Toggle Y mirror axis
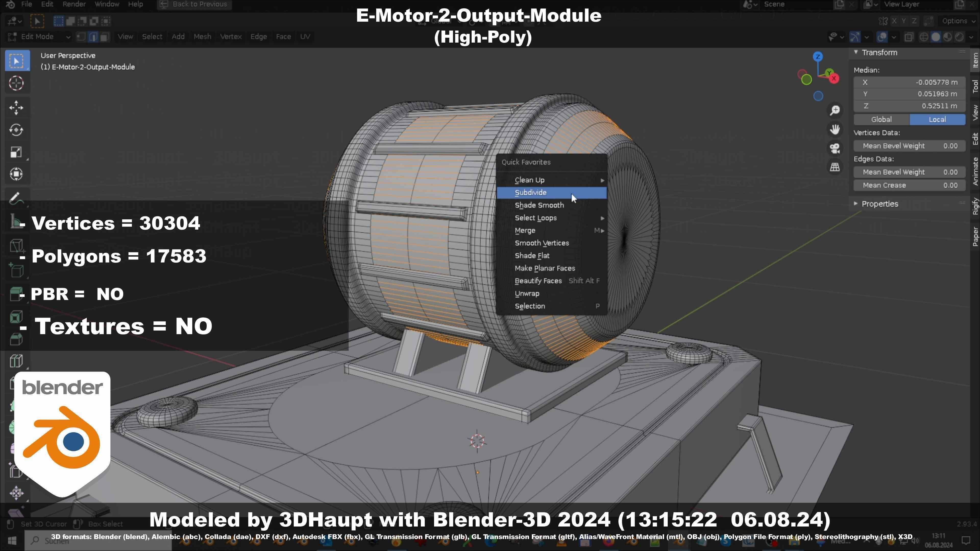Viewport: 980px width, 551px height. point(904,21)
